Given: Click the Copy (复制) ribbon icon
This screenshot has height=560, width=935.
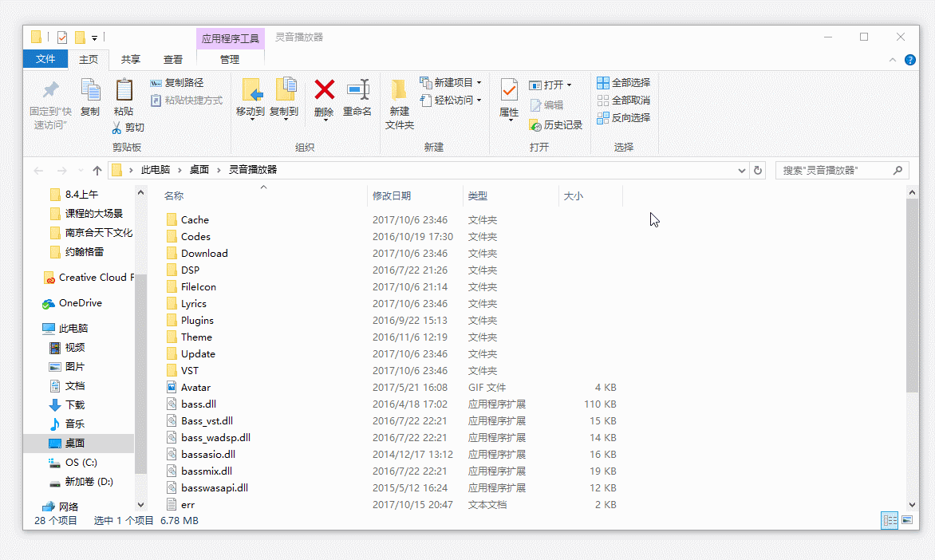Looking at the screenshot, I should click(x=90, y=91).
